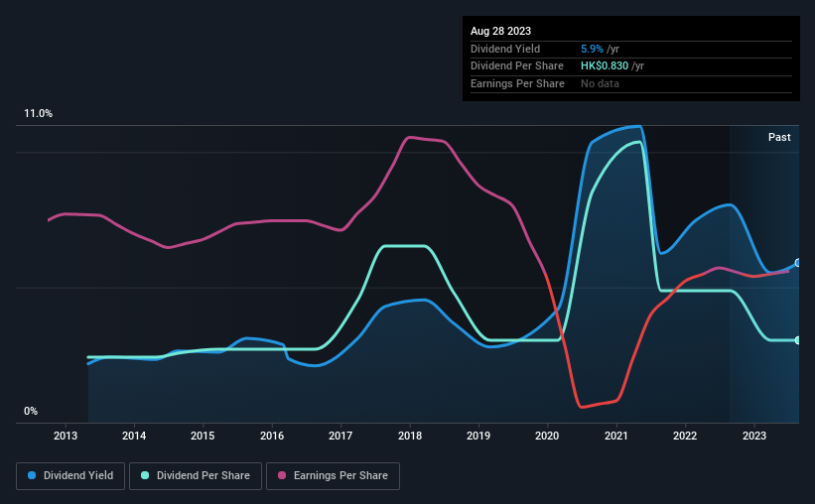The width and height of the screenshot is (815, 504).
Task: Click the blue Dividend Yield endpoint marker
Action: point(798,263)
